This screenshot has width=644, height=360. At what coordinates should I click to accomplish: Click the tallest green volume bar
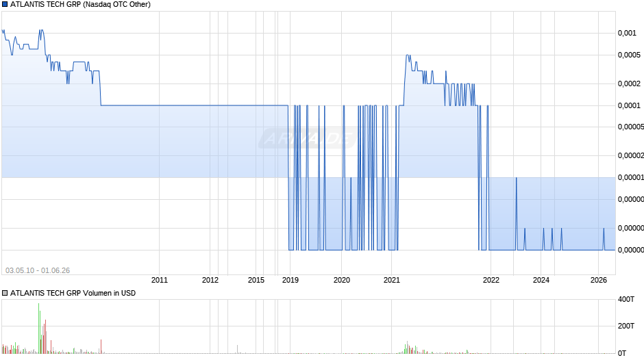39,328
